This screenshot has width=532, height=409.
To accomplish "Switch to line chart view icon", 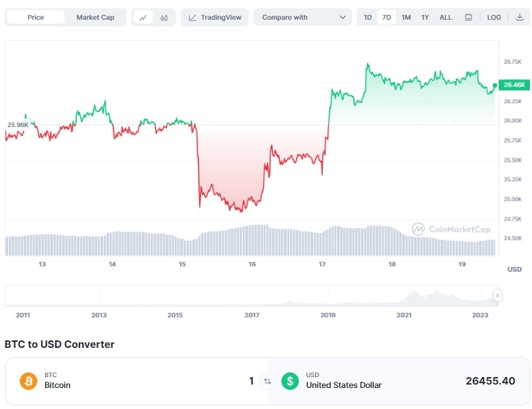I will point(143,18).
